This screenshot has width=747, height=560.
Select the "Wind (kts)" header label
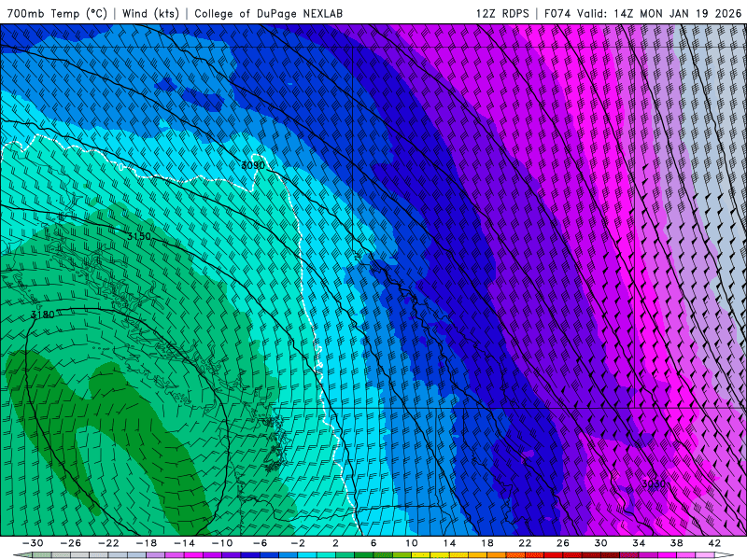150,13
